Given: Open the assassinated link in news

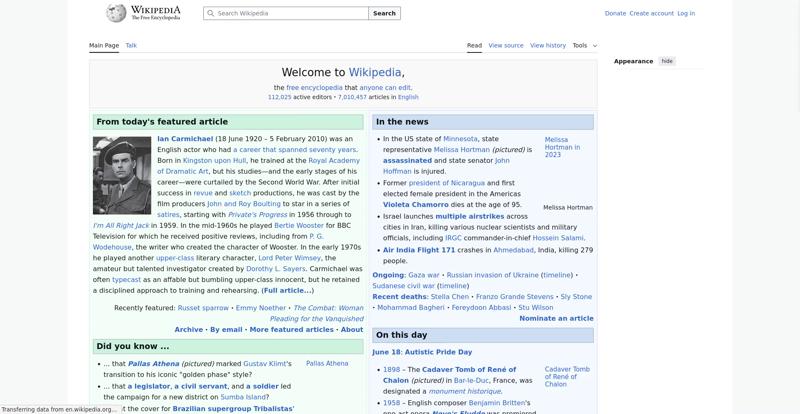Looking at the screenshot, I should tap(407, 160).
